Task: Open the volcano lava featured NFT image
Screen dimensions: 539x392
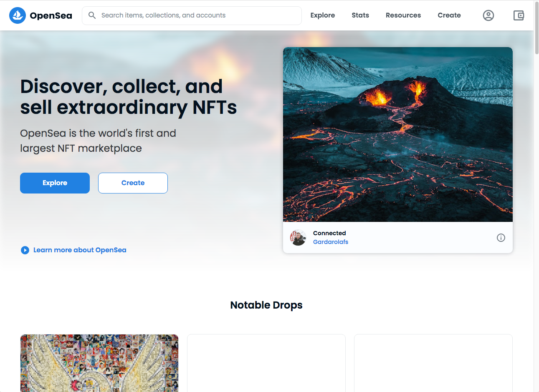Action: (x=398, y=134)
